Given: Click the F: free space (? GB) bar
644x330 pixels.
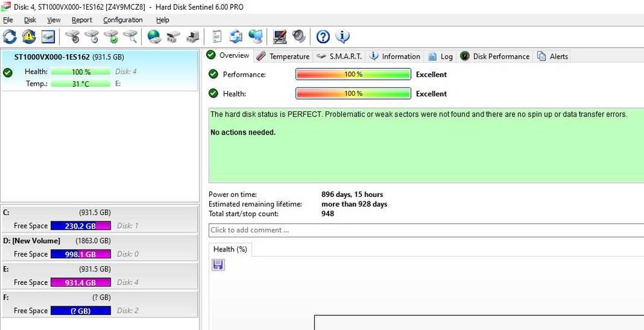Looking at the screenshot, I should [81, 311].
